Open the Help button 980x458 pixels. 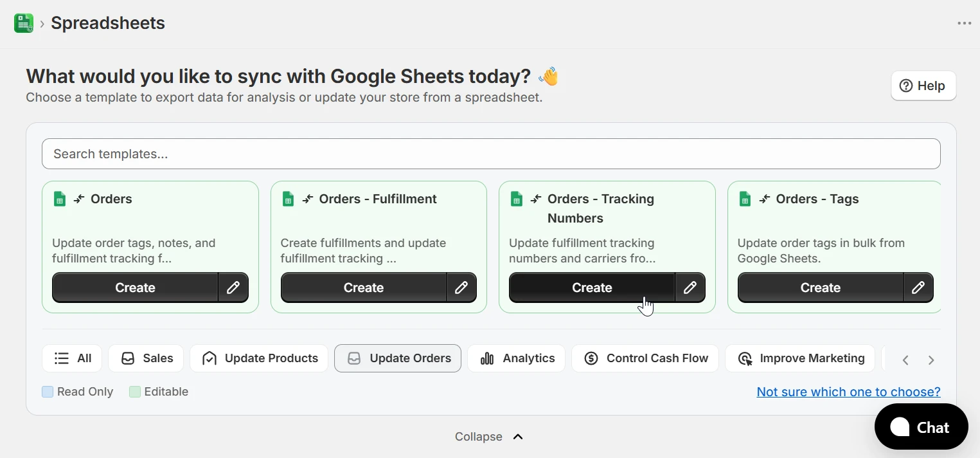coord(923,86)
